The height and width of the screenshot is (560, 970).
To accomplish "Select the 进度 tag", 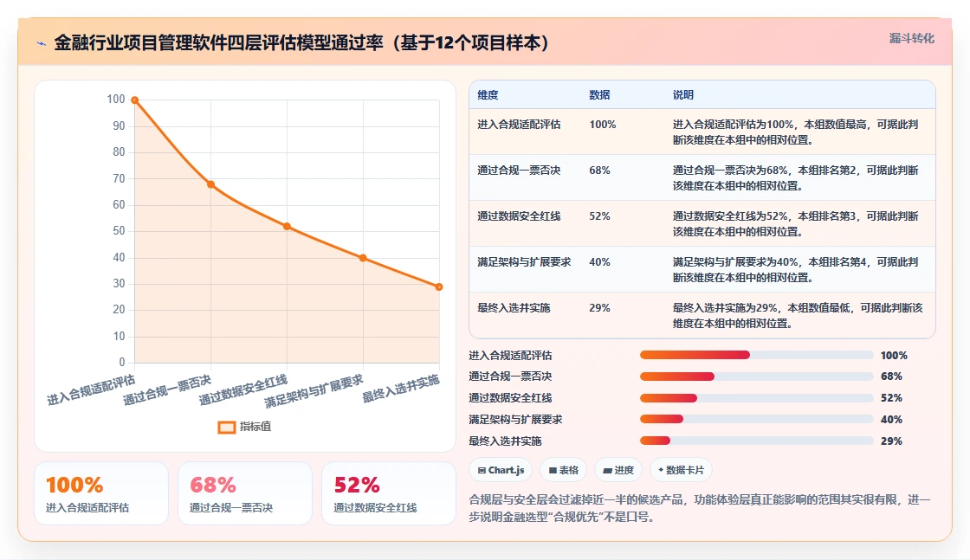I will pyautogui.click(x=618, y=470).
